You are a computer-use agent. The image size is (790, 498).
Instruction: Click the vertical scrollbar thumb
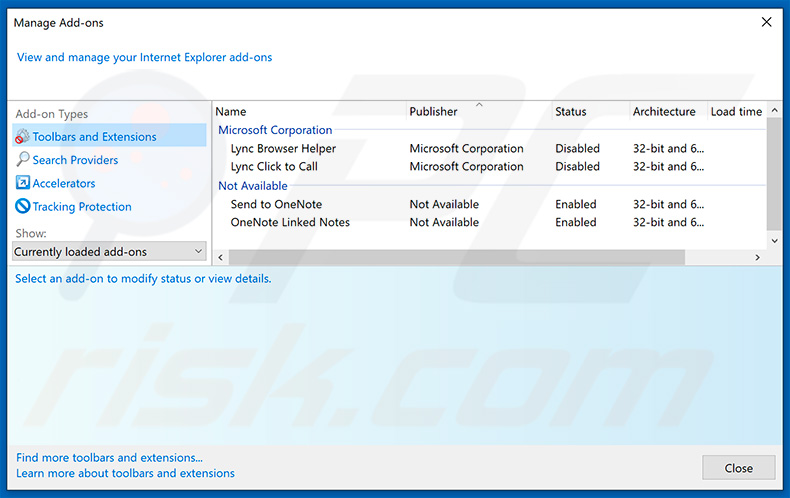click(x=774, y=174)
